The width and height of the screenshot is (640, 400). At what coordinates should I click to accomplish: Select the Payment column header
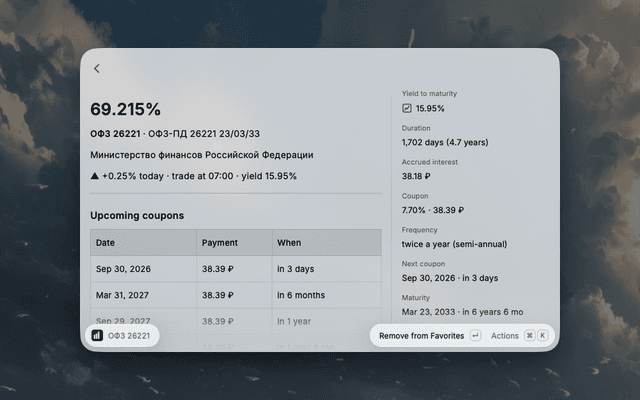tap(234, 242)
